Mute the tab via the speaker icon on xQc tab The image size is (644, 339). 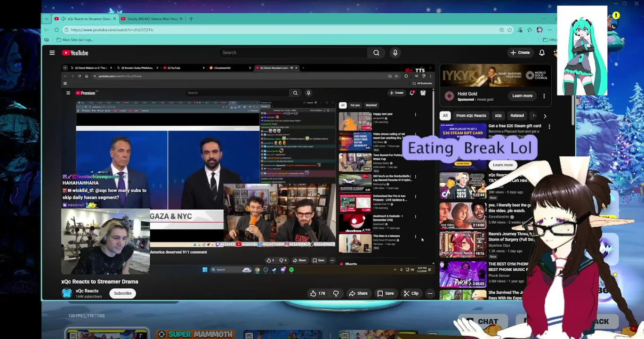tap(63, 19)
